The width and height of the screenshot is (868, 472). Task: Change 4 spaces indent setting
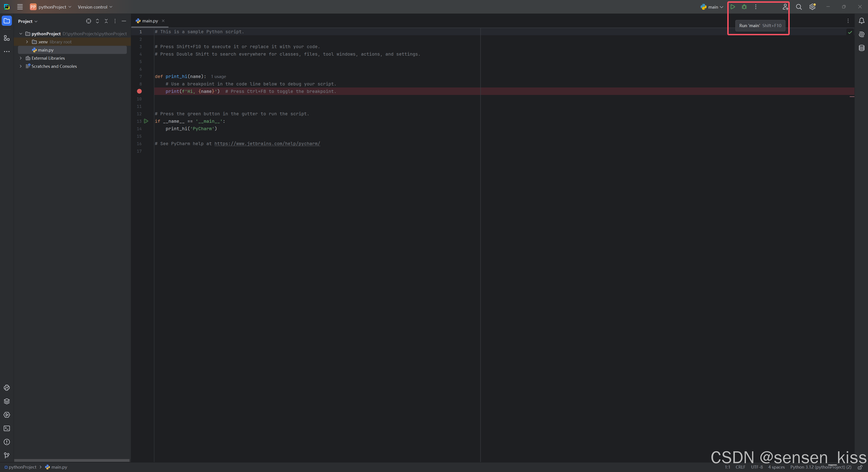(776, 467)
